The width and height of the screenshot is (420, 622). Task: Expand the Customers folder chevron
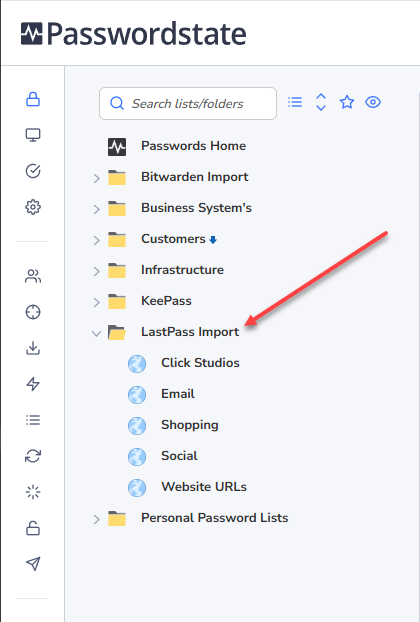point(96,240)
